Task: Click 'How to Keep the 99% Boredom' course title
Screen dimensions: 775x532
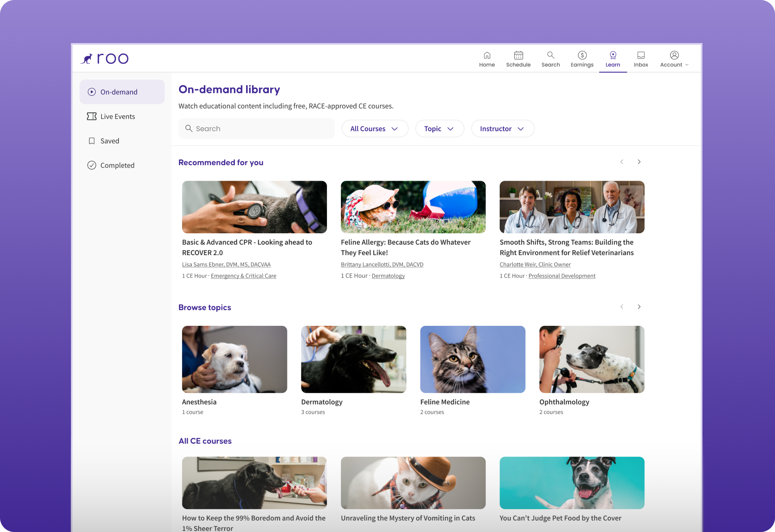Action: pos(254,523)
